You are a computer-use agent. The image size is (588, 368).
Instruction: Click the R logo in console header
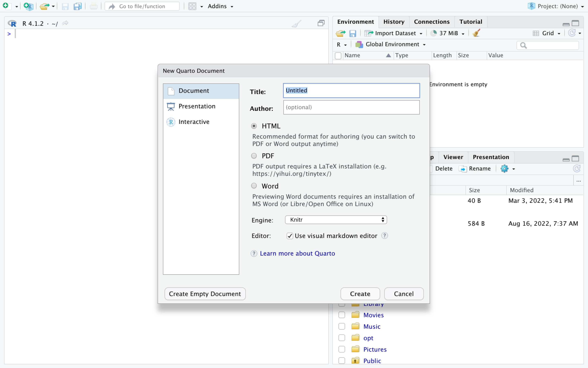pos(12,23)
